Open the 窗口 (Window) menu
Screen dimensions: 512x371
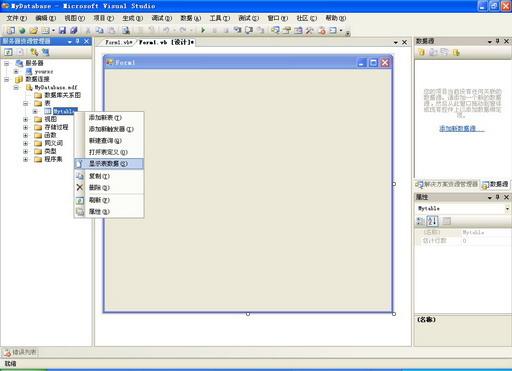277,18
